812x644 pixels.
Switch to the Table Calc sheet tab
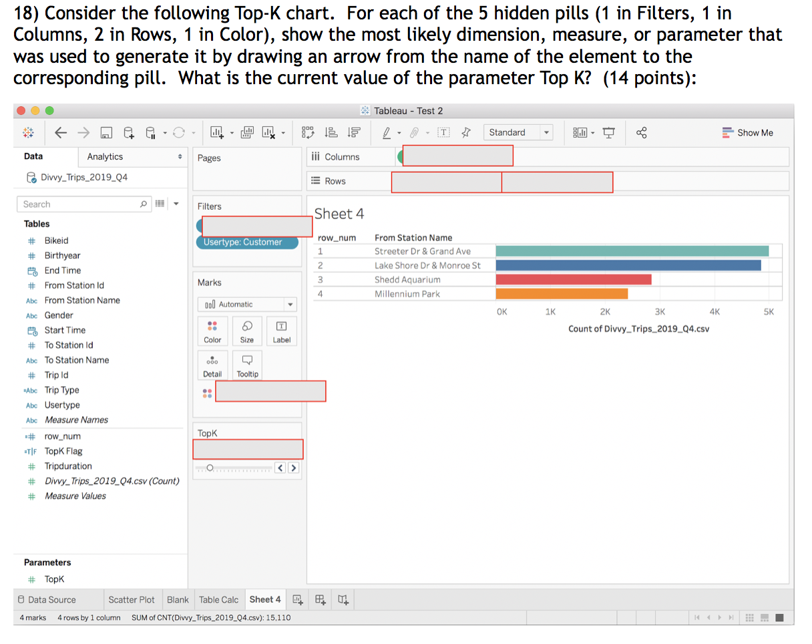(218, 599)
